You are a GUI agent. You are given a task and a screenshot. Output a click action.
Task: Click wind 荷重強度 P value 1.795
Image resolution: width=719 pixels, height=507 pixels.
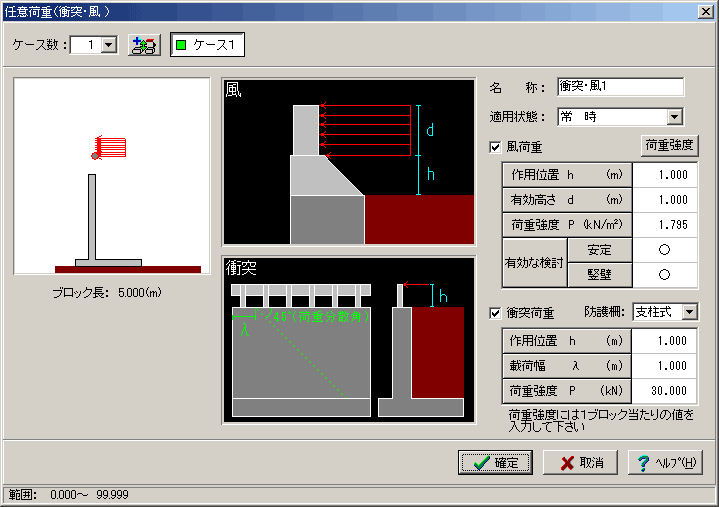pos(665,225)
